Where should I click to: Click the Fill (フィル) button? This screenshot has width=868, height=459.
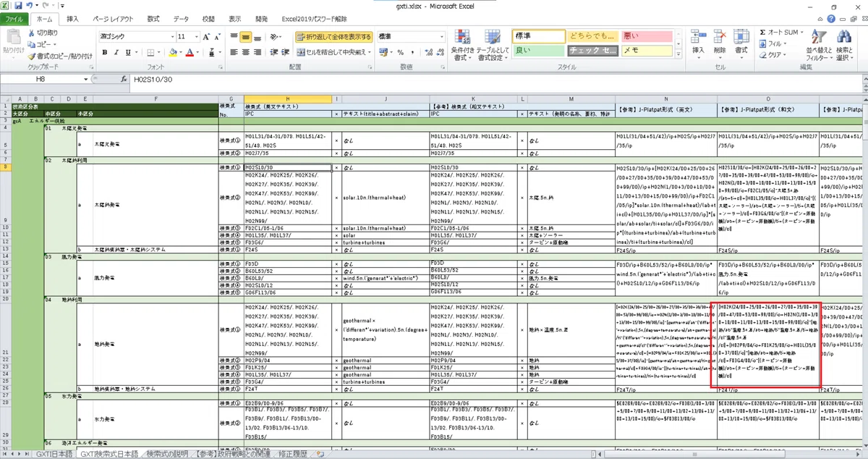[775, 43]
